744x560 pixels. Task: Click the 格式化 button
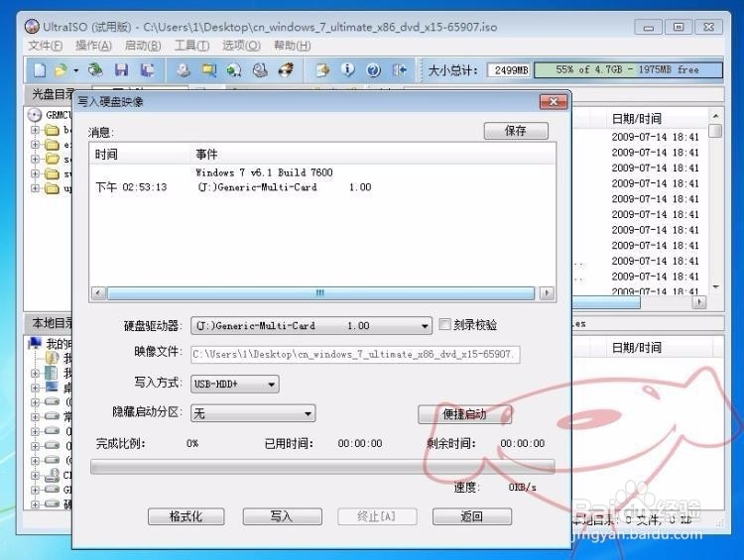coord(186,516)
